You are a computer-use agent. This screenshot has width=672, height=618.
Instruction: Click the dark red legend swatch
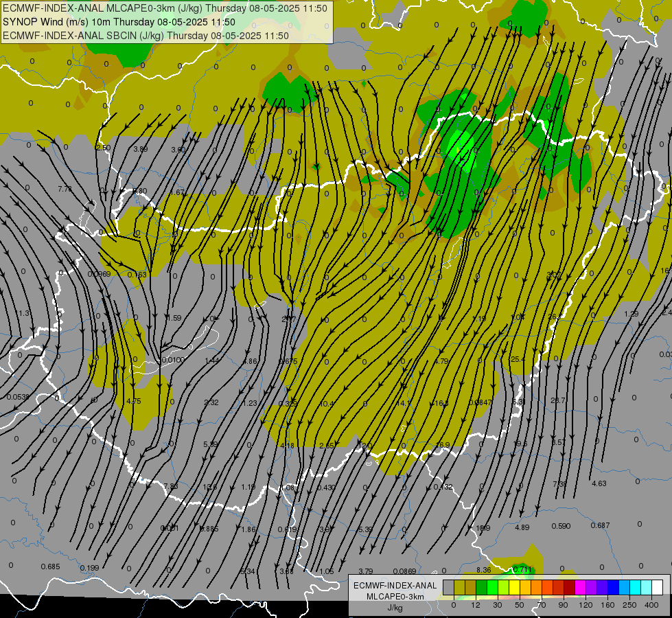coord(570,587)
